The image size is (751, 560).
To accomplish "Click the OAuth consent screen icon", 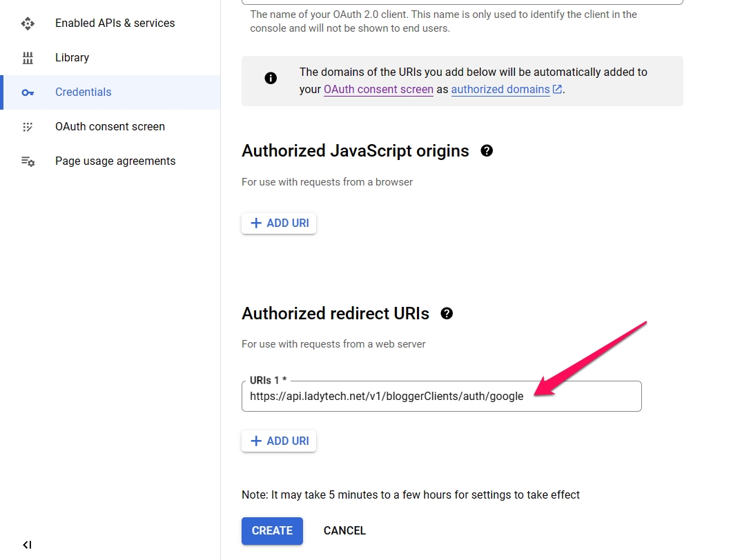I will point(28,127).
